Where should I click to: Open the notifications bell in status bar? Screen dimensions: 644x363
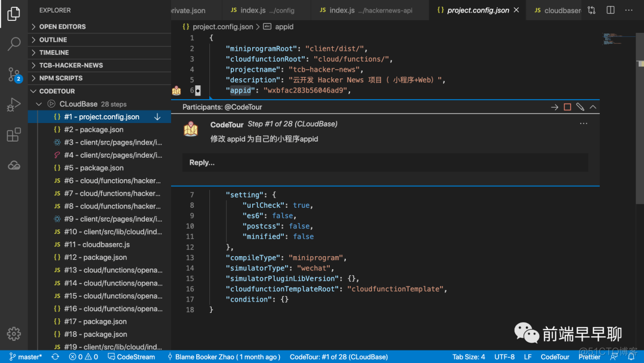[631, 357]
